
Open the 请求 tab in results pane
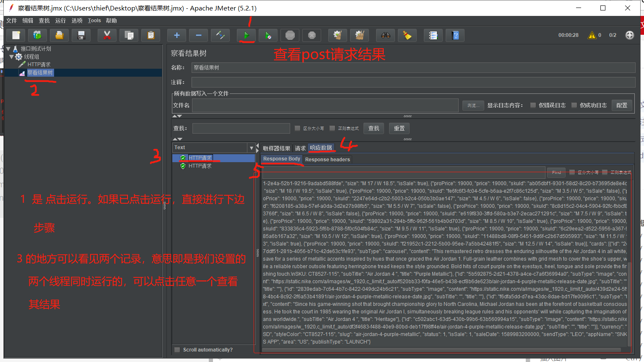pos(300,147)
